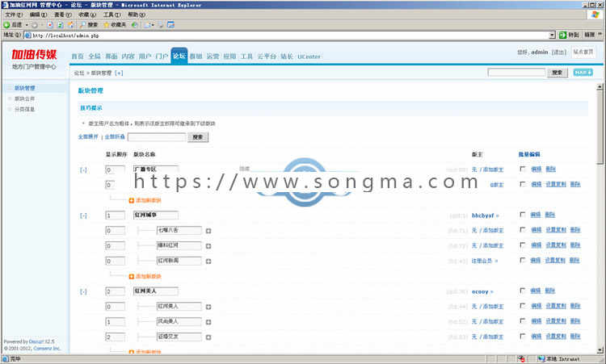The height and width of the screenshot is (364, 606).
Task: Expand the bhcbyxf moderator arrow
Action: pyautogui.click(x=498, y=215)
